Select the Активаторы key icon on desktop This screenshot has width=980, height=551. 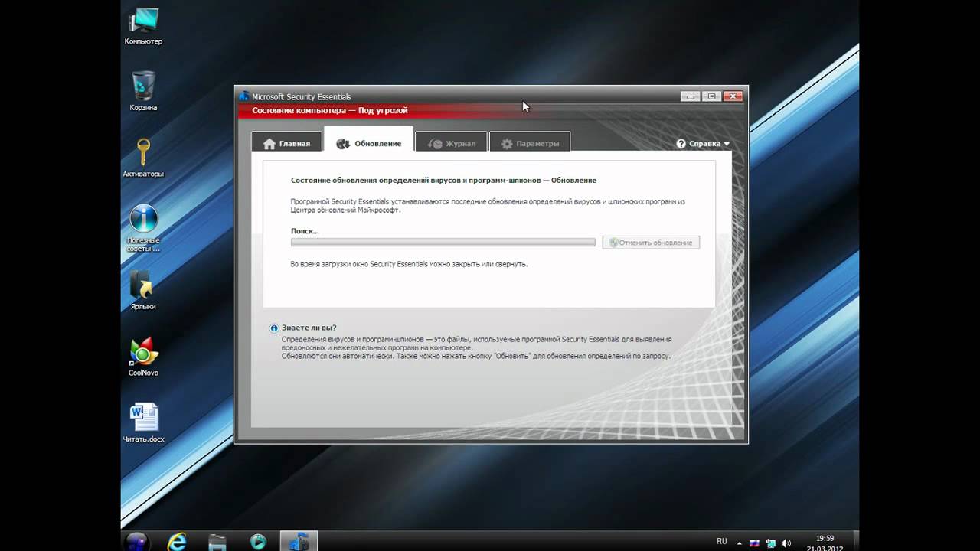(143, 158)
